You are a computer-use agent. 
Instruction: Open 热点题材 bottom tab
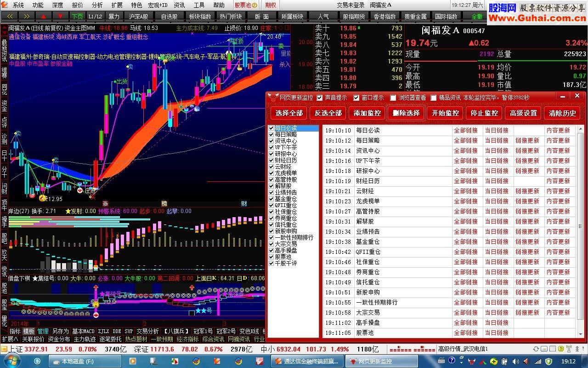(x=136, y=339)
